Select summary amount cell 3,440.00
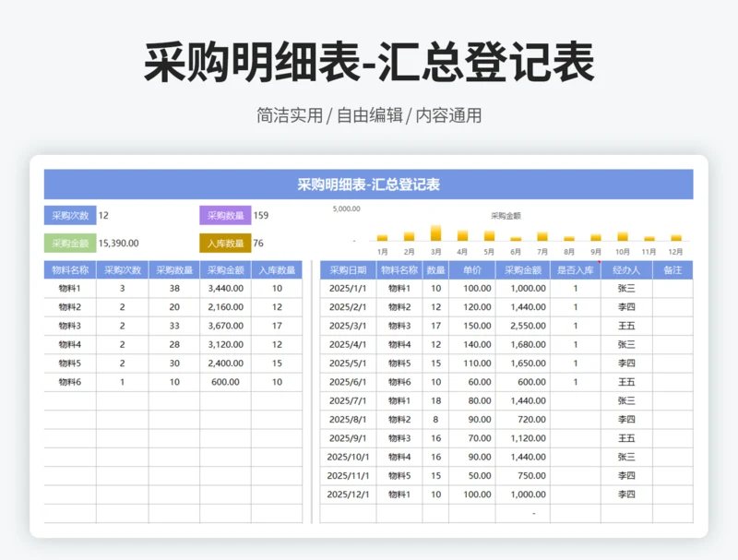 (225, 289)
